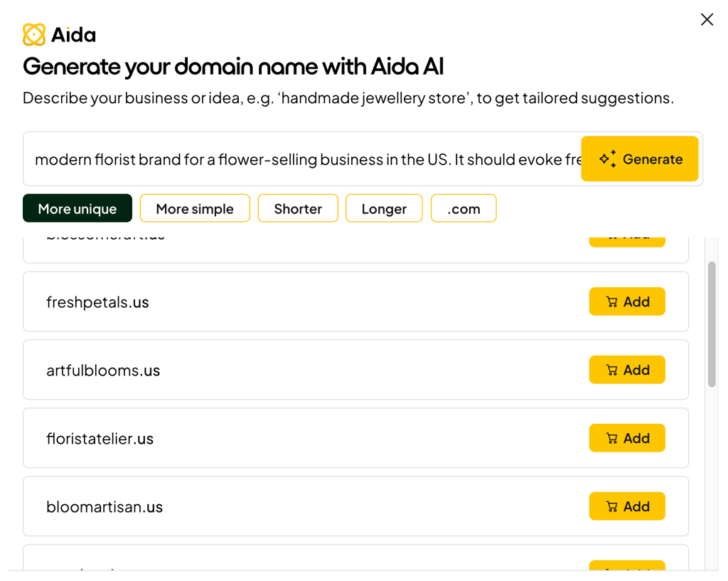Click the 'Generate your domain name with Aida AI' heading

tap(233, 66)
